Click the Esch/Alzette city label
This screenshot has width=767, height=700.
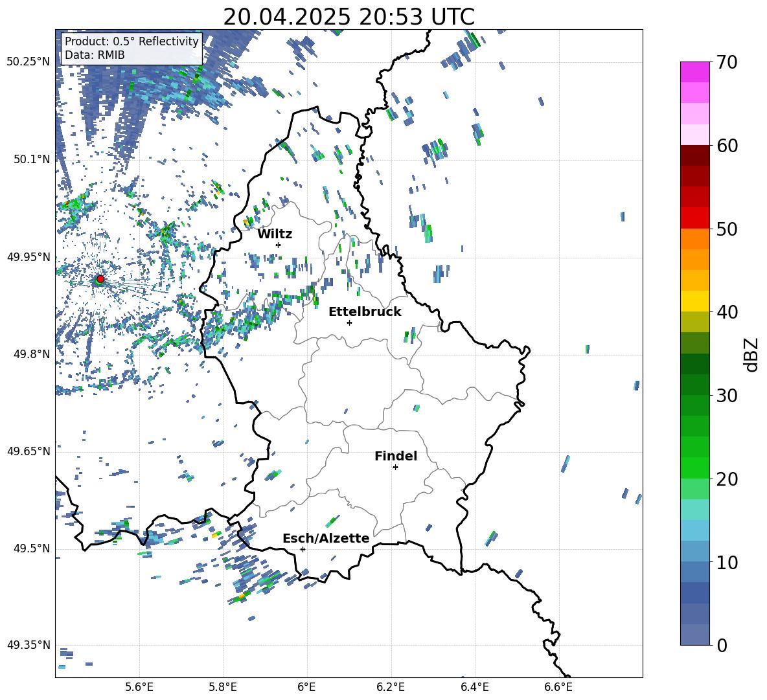[x=326, y=538]
